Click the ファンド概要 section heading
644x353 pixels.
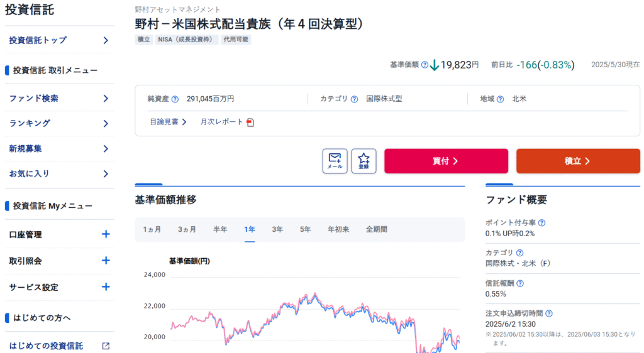516,200
